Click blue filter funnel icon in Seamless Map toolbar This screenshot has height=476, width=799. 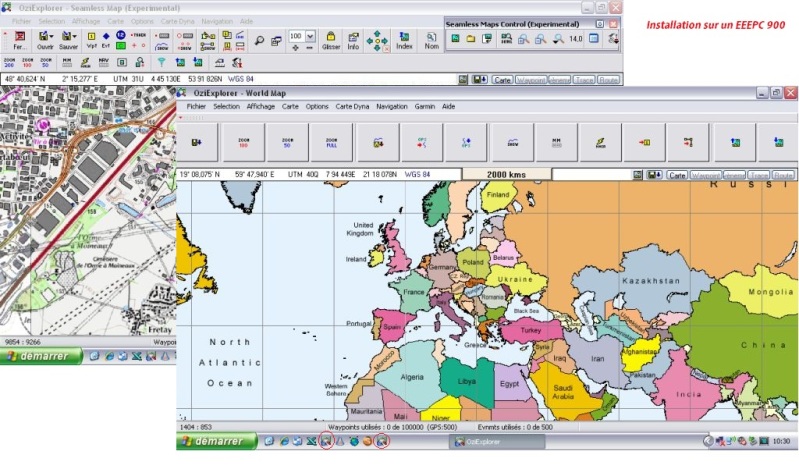tap(162, 62)
